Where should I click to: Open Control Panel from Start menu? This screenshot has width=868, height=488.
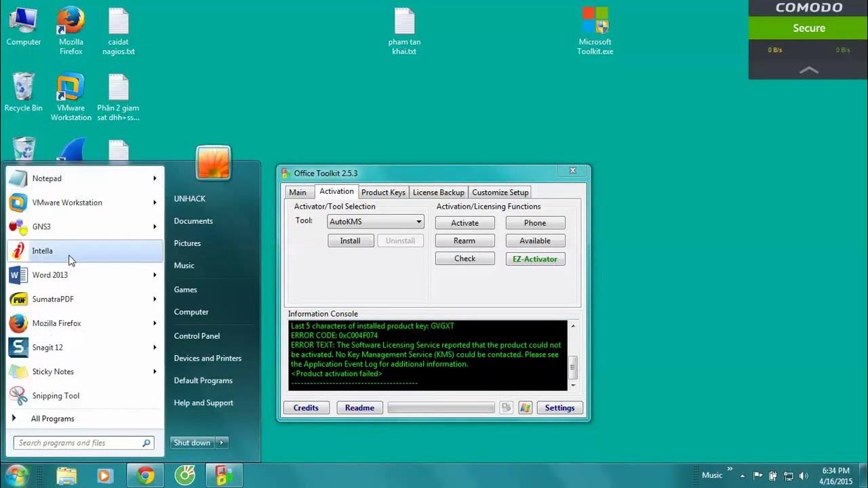point(197,335)
